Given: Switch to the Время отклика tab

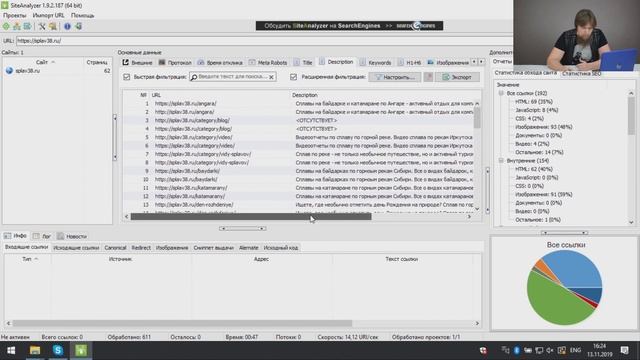Looking at the screenshot, I should [x=220, y=62].
